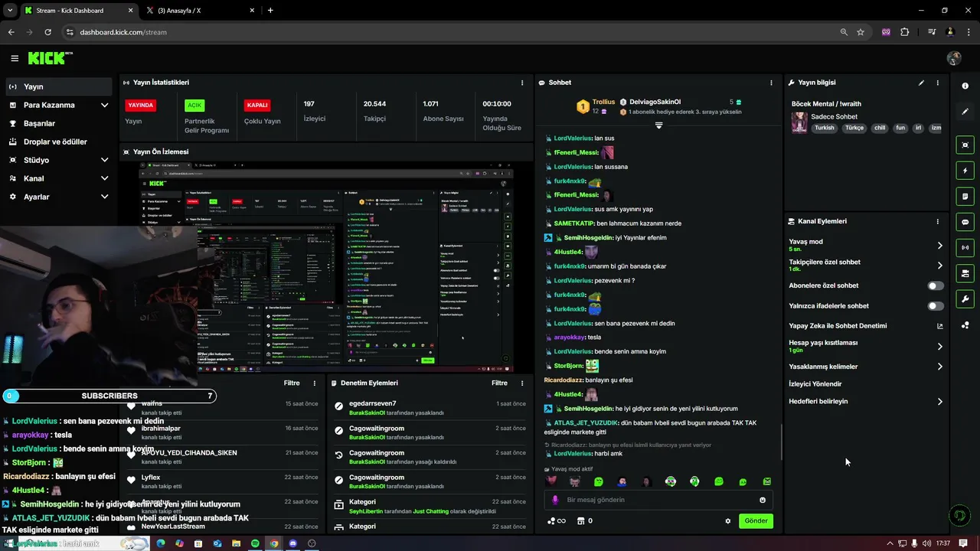Screen dimensions: 980x551
Task: Toggle Yalnızca ifadelerle sohbet switch
Action: tap(935, 306)
